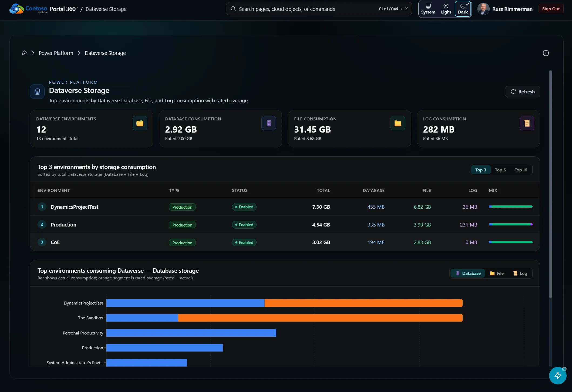Show Top 5 environments
The height and width of the screenshot is (392, 572).
tap(500, 170)
